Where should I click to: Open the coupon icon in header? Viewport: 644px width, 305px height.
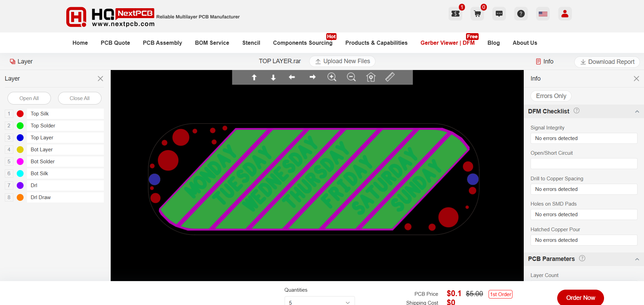[455, 14]
